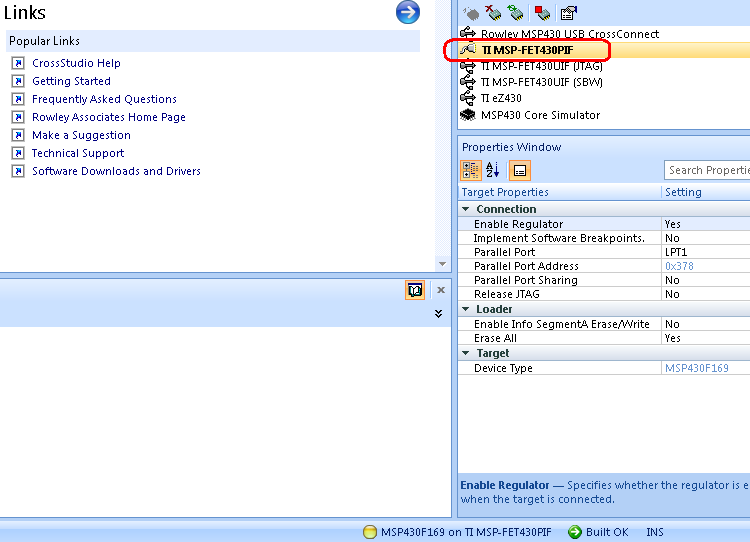Click the shortcut icon beside Technical Support
Image resolution: width=750 pixels, height=542 pixels.
click(x=18, y=153)
